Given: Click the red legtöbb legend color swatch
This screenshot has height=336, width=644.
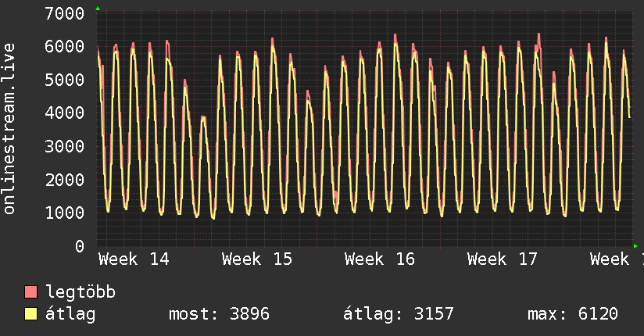Looking at the screenshot, I should (x=31, y=292).
